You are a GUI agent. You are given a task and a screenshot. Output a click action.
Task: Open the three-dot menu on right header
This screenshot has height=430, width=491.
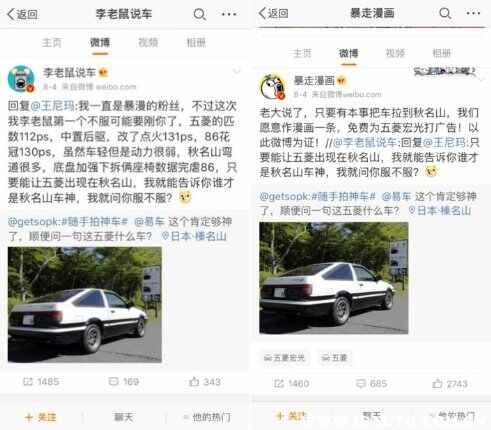(473, 13)
